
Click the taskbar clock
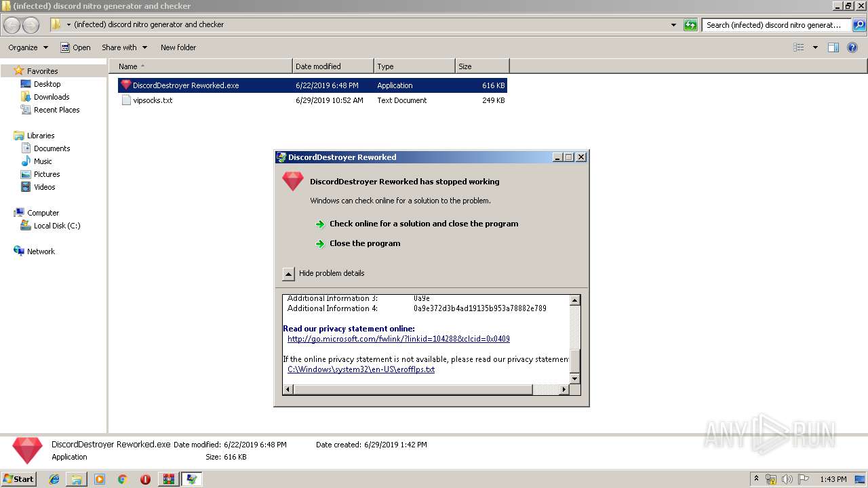[x=833, y=479]
